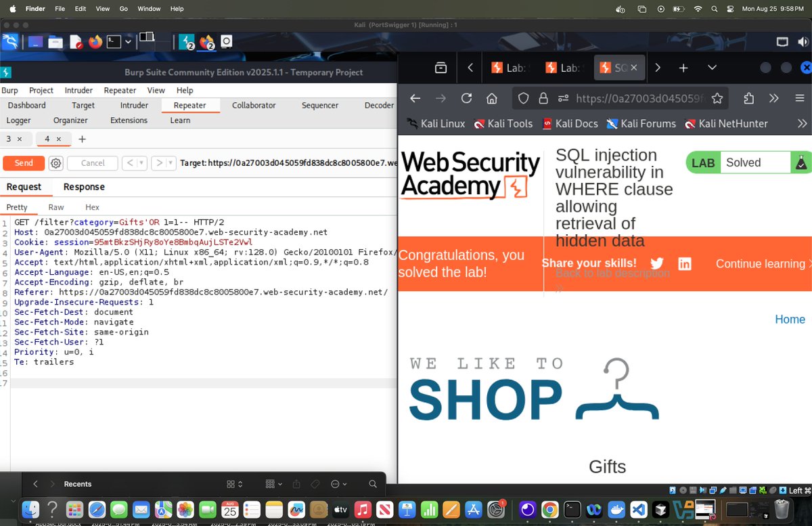Open dropdown beside the Repeater forward arrow
Screen dimensions: 812x526
pyautogui.click(x=171, y=163)
